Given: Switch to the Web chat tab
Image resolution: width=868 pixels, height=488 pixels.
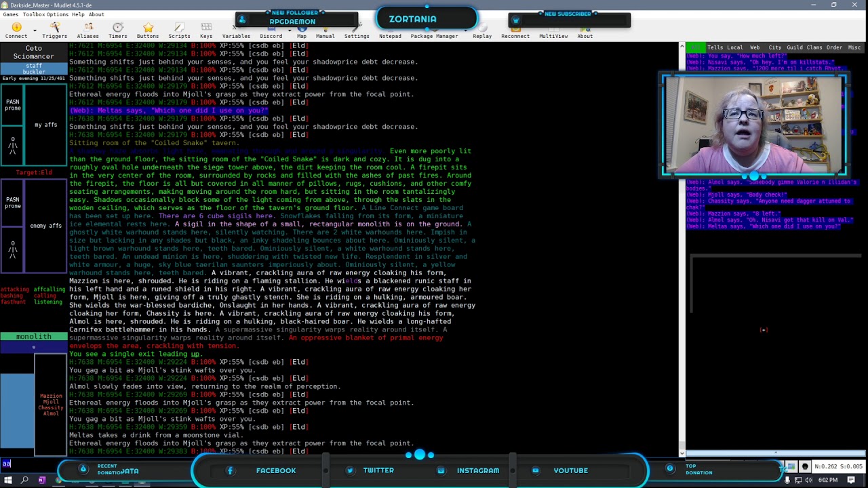Looking at the screenshot, I should click(x=754, y=47).
